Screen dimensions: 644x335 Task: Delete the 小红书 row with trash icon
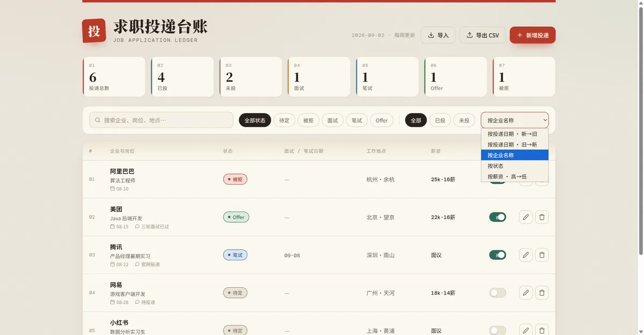(x=542, y=331)
